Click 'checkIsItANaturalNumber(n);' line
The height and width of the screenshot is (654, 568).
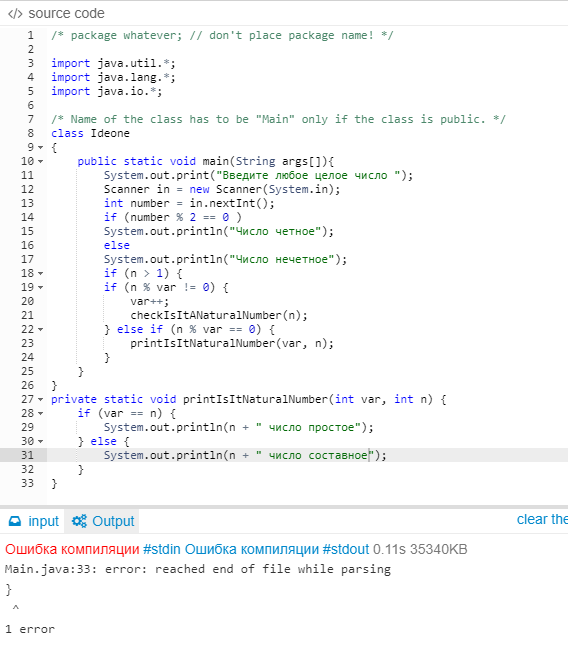click(219, 315)
